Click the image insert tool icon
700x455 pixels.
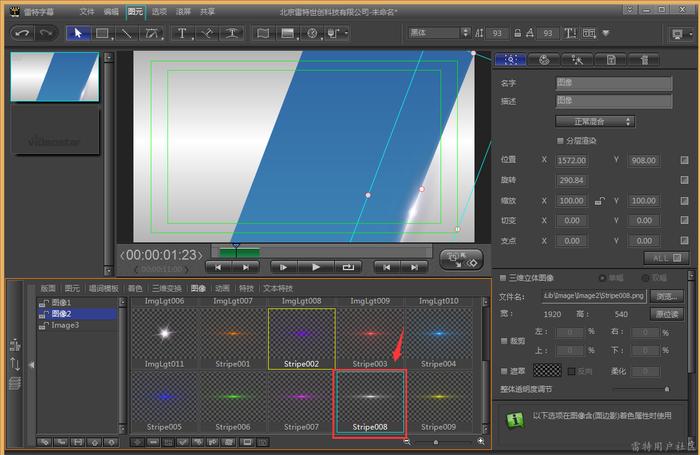pos(288,33)
